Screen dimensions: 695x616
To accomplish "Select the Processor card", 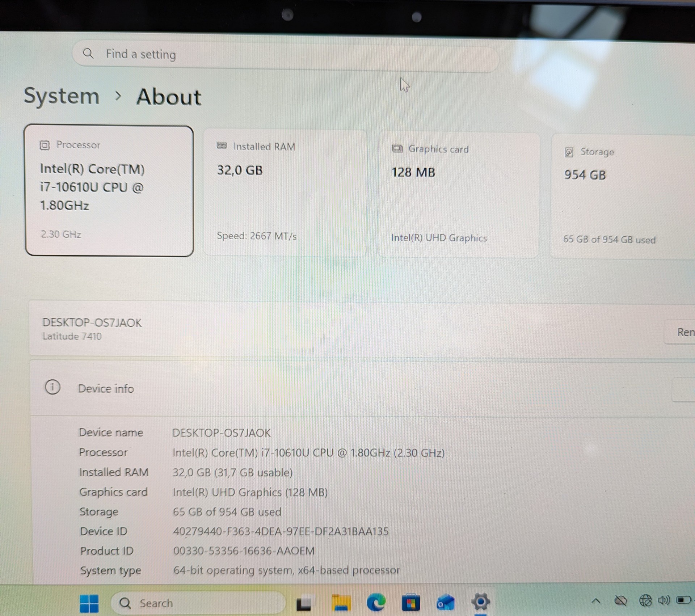I will pos(109,191).
